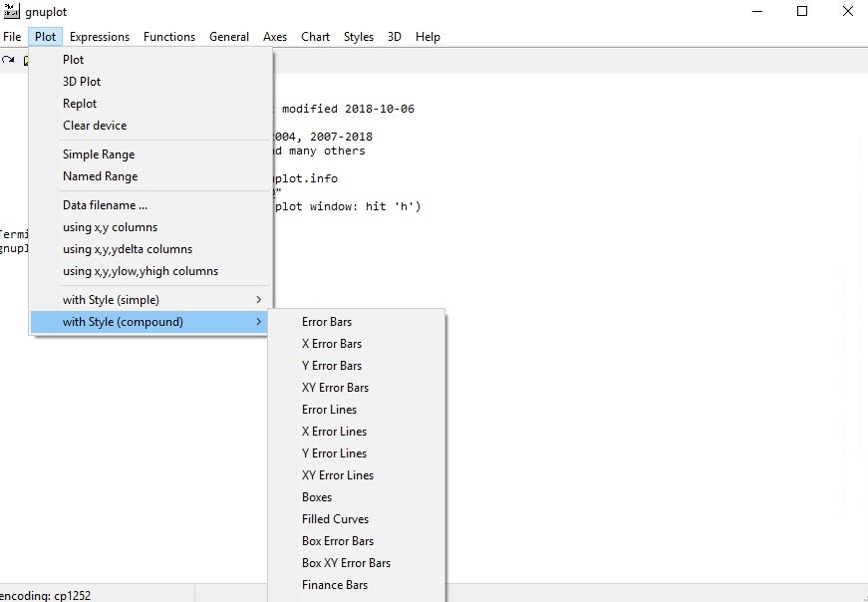Open the Expressions menu
Image resolution: width=868 pixels, height=602 pixels.
point(100,37)
